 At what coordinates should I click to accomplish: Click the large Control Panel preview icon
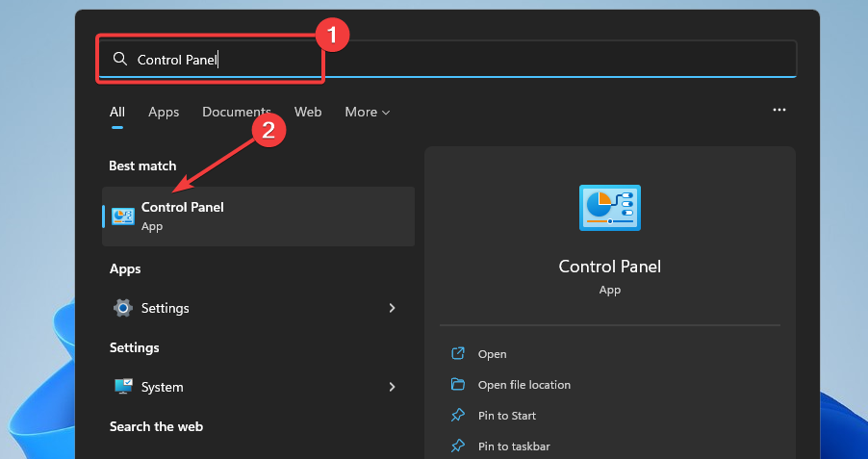pos(609,208)
